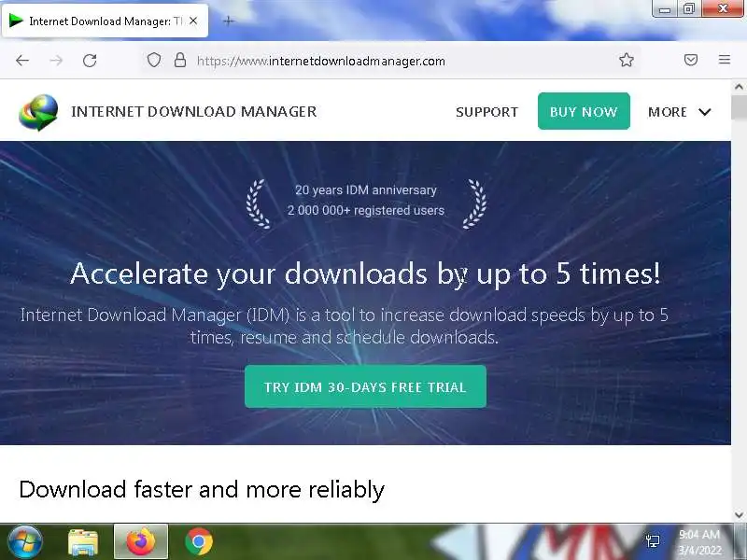The image size is (747, 560).
Task: Open a new tab with plus button
Action: 229,21
